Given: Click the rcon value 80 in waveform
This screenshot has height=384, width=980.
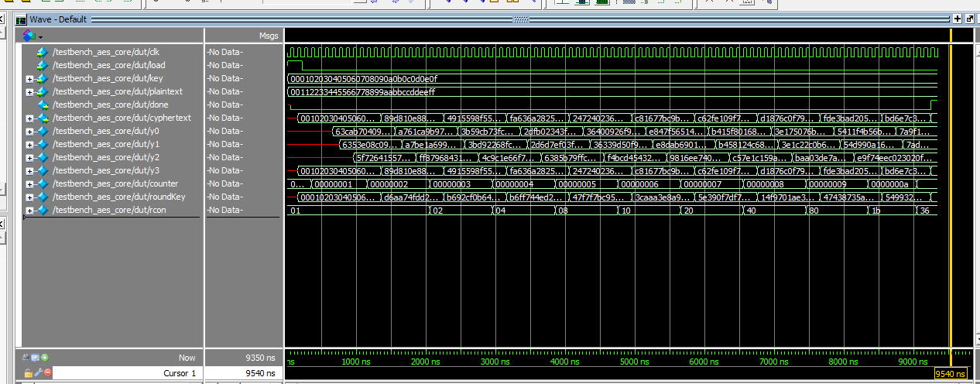Looking at the screenshot, I should point(814,211).
